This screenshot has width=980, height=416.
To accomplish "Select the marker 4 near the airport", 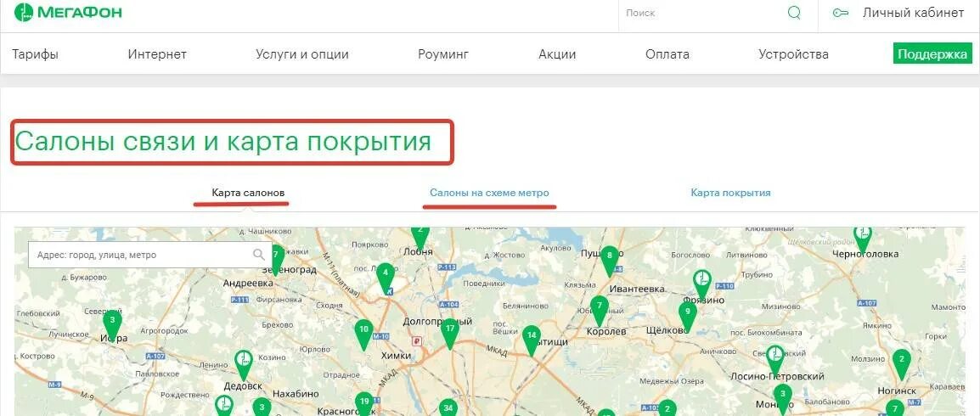I will coord(386,278).
